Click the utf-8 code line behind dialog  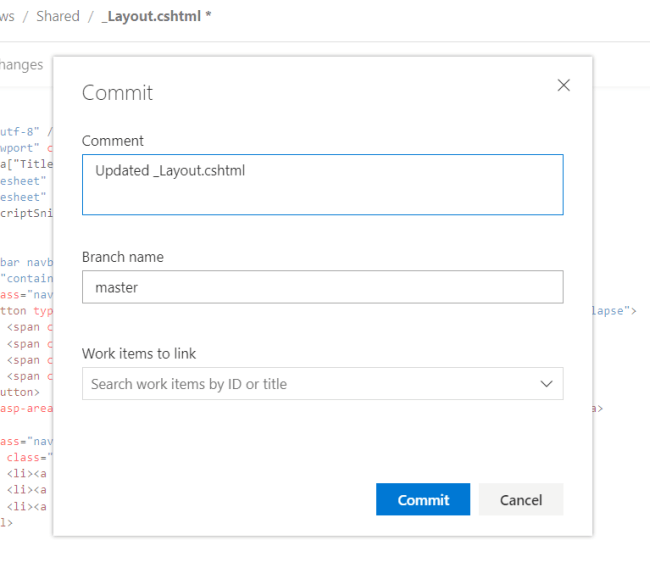click(22, 131)
